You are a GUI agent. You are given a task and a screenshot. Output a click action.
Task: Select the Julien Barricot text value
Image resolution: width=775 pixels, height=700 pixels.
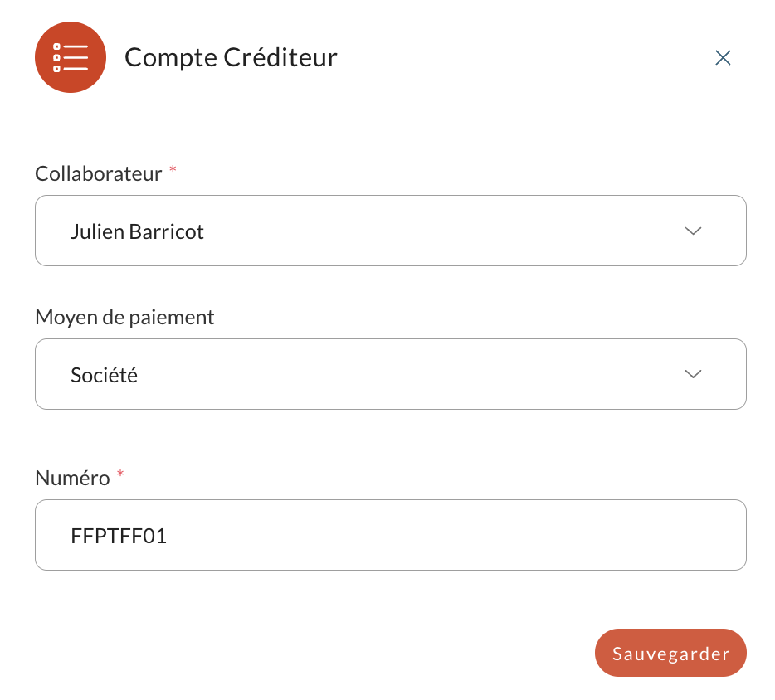click(137, 231)
